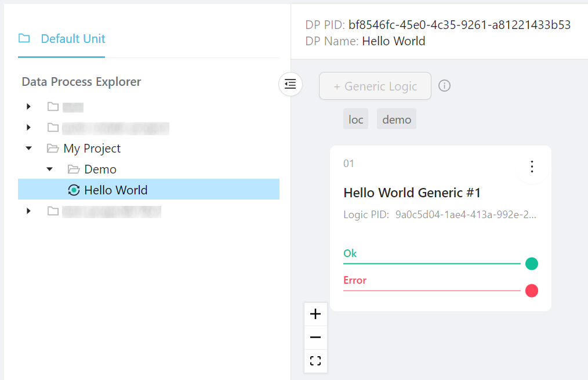
Task: Select Hello World in the explorer tree
Action: pos(116,190)
